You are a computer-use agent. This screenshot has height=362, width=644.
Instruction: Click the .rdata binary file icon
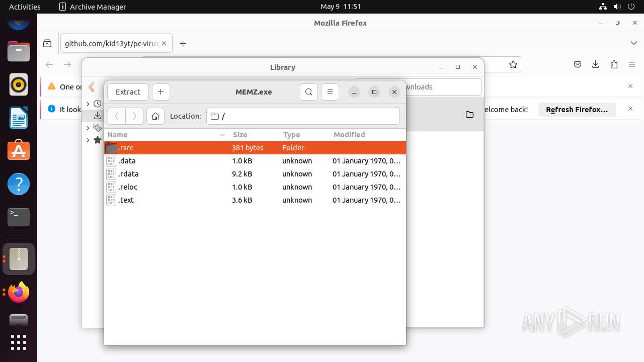click(111, 174)
